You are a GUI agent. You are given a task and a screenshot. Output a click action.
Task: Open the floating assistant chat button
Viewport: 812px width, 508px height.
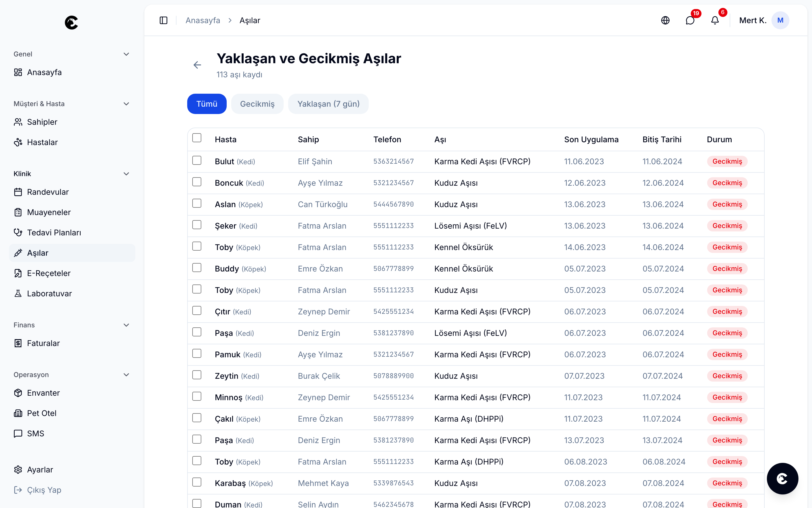pos(782,478)
